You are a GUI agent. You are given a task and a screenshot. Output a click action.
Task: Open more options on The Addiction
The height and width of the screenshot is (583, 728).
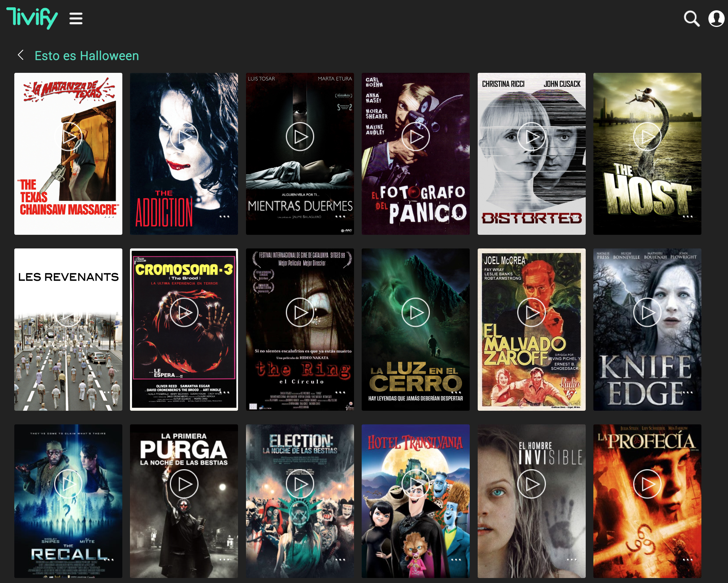click(x=224, y=217)
